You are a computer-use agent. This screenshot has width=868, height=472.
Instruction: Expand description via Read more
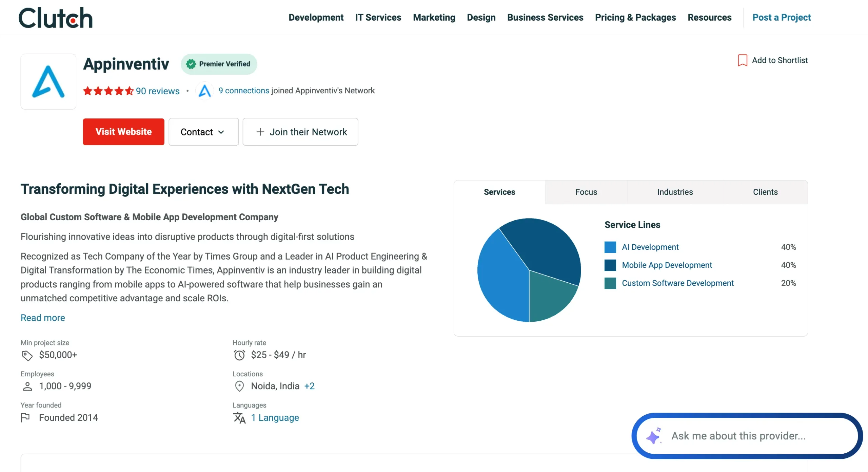point(42,318)
